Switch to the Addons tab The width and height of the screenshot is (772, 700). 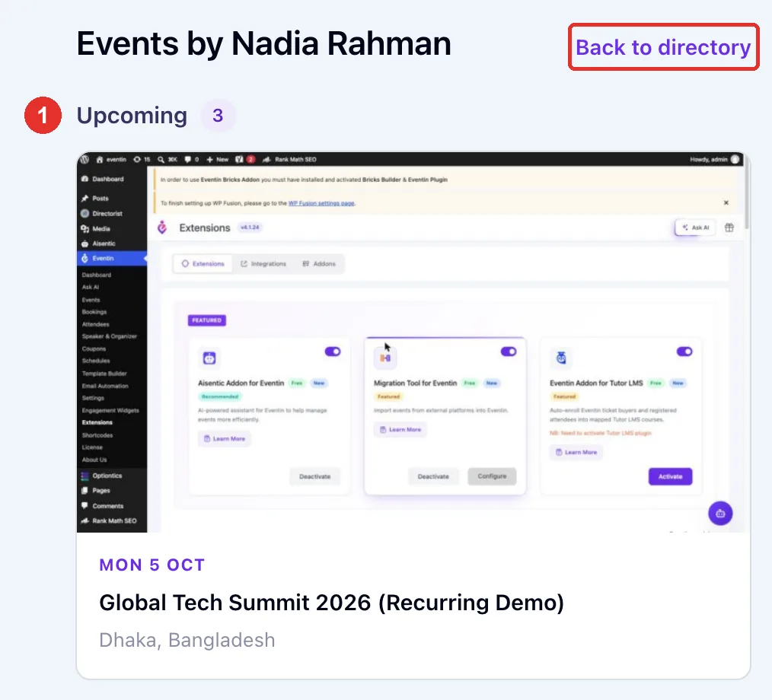(318, 264)
